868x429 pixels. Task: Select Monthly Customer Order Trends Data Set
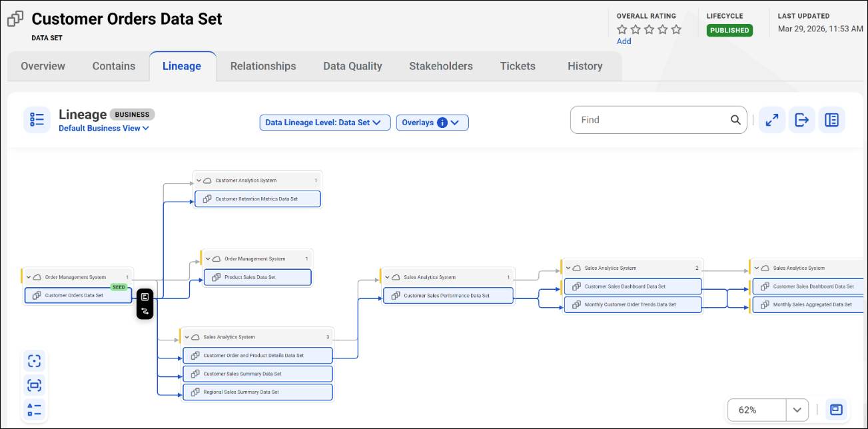(633, 304)
